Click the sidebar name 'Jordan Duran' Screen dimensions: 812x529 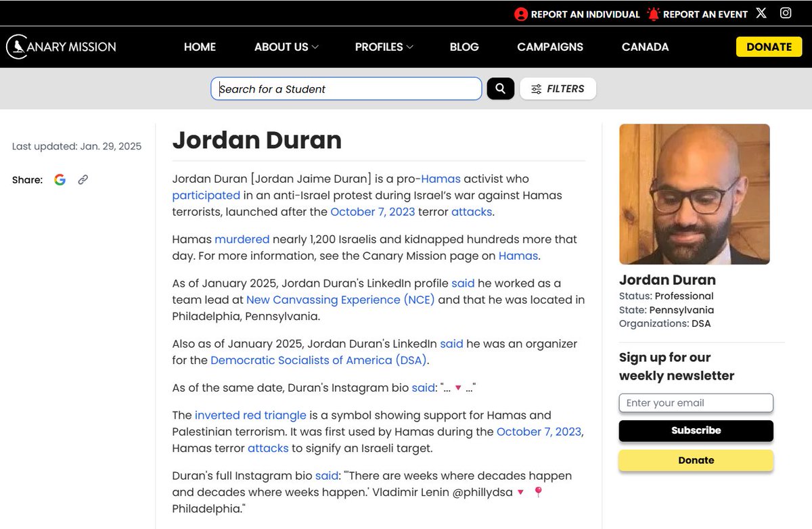coord(667,280)
